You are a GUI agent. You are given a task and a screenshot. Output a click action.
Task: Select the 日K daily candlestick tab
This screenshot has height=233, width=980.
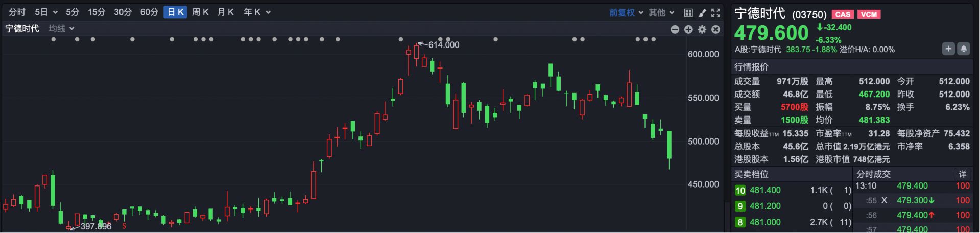click(x=175, y=12)
